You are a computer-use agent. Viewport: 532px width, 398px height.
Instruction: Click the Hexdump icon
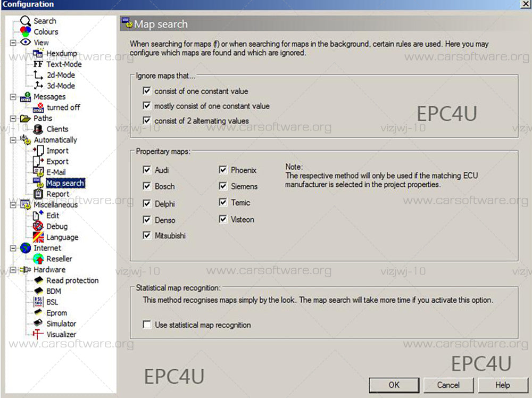point(38,53)
